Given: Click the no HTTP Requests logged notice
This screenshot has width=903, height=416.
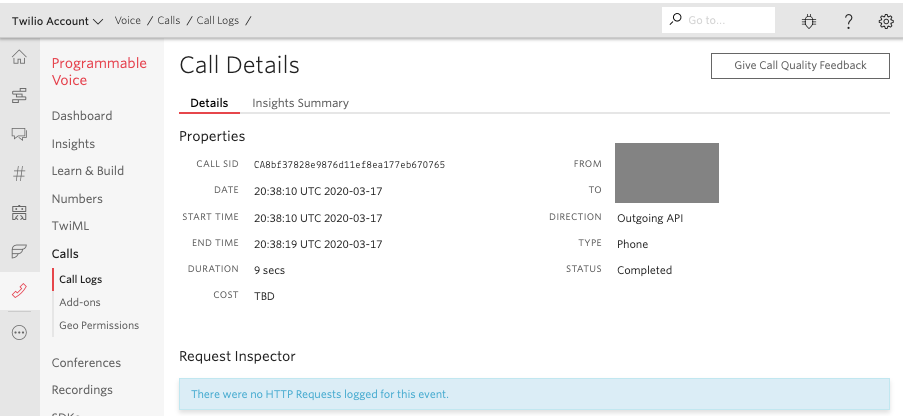Looking at the screenshot, I should 534,394.
